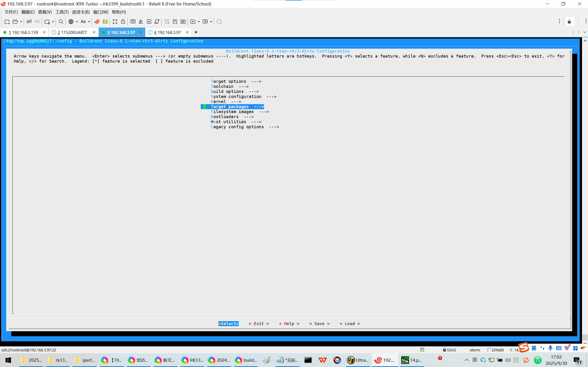Click the padlock lock-session icon

point(123,22)
